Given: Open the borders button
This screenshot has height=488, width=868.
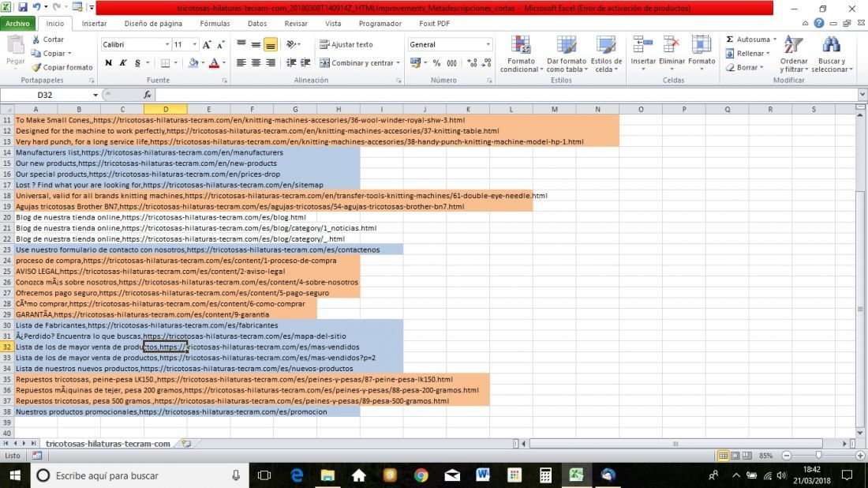Looking at the screenshot, I should pyautogui.click(x=165, y=62).
